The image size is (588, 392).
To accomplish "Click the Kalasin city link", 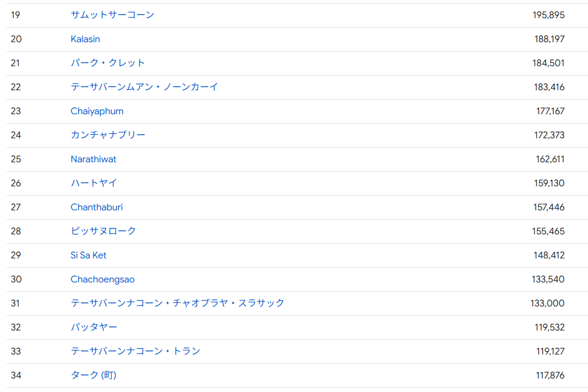I will tap(86, 39).
